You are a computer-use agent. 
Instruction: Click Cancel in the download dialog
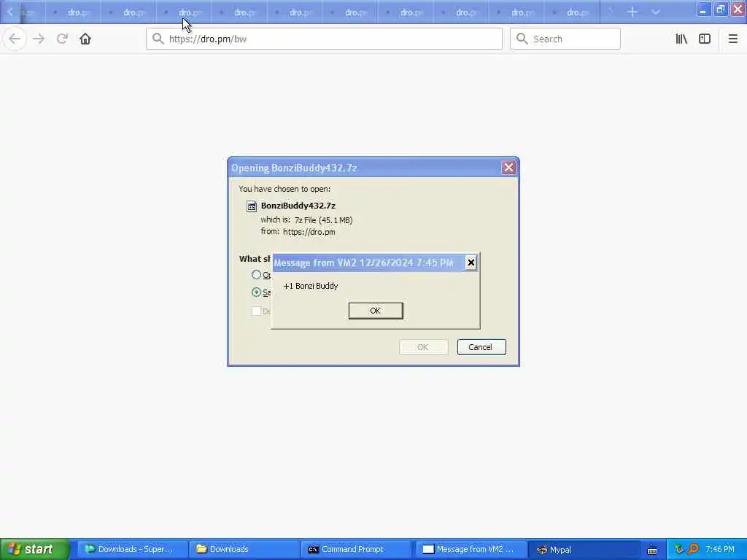pos(481,346)
